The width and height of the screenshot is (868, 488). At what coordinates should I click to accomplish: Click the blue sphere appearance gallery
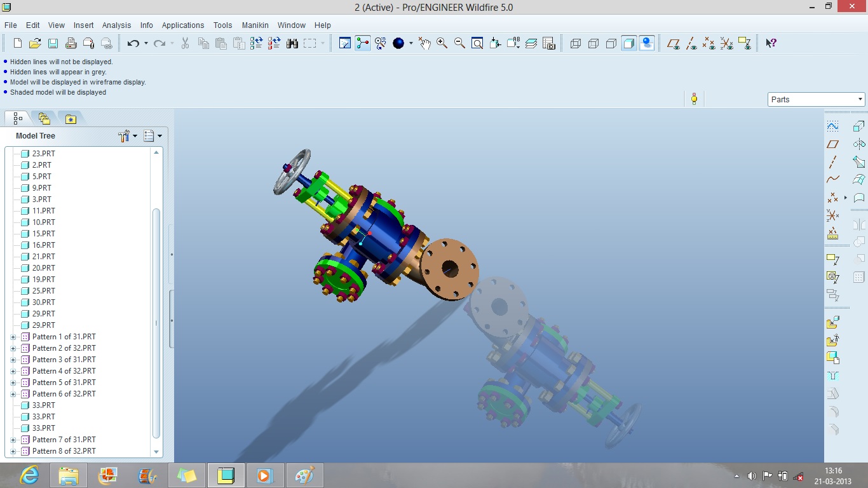pos(398,43)
